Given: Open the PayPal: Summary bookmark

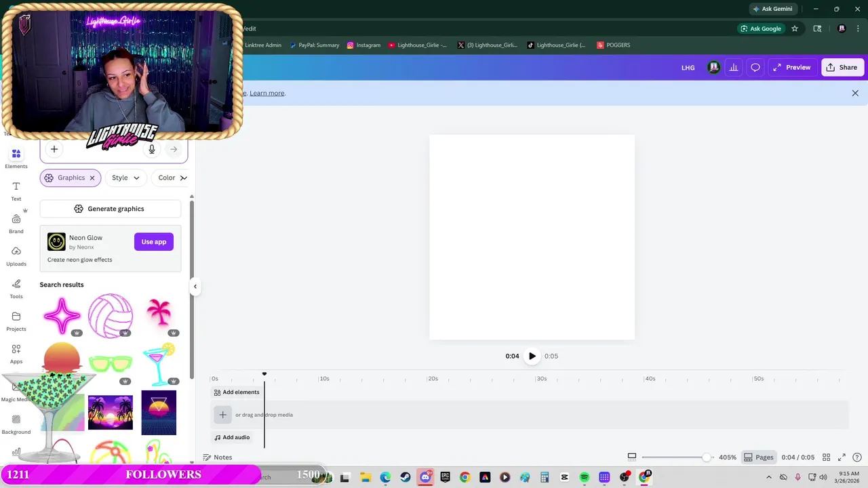Looking at the screenshot, I should point(314,45).
